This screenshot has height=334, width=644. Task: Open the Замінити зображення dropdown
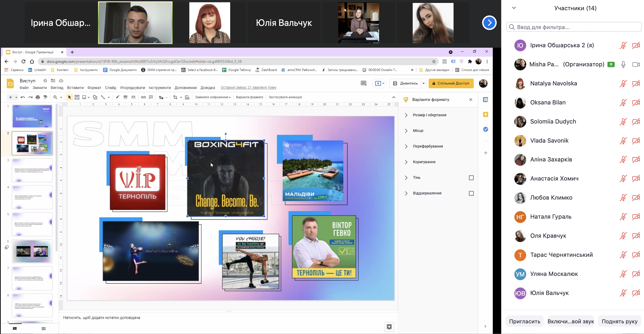pyautogui.click(x=213, y=97)
